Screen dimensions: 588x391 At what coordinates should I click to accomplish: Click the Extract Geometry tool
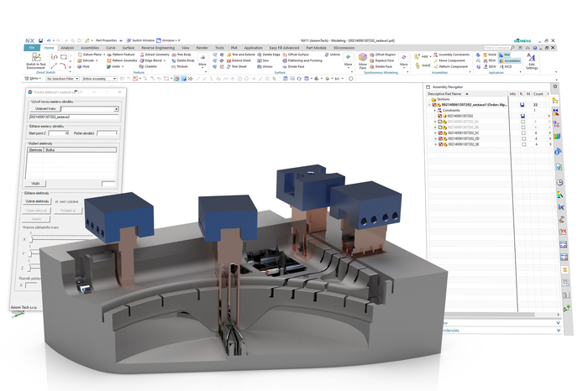[x=155, y=55]
